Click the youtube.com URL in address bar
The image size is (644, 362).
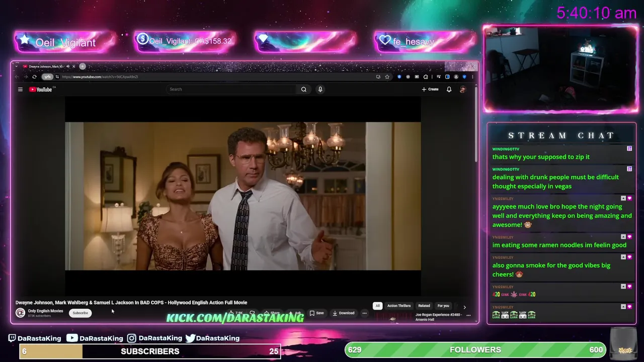(100, 77)
